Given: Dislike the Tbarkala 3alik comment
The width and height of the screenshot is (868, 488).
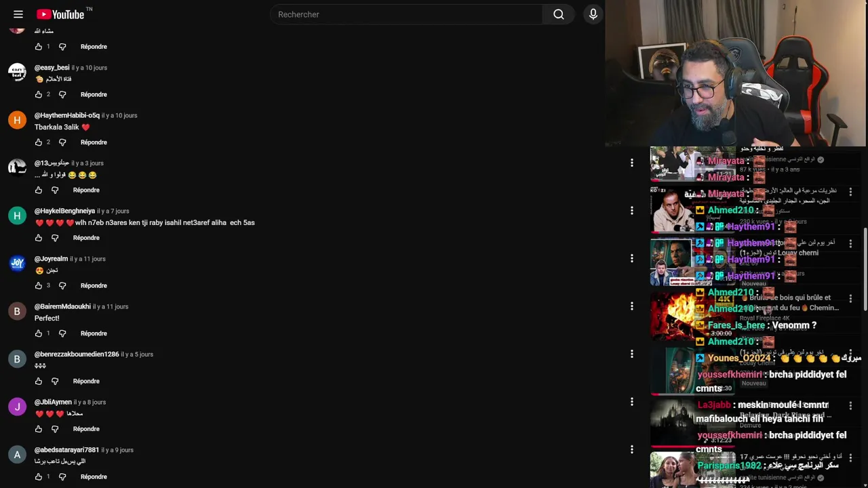Looking at the screenshot, I should (62, 142).
